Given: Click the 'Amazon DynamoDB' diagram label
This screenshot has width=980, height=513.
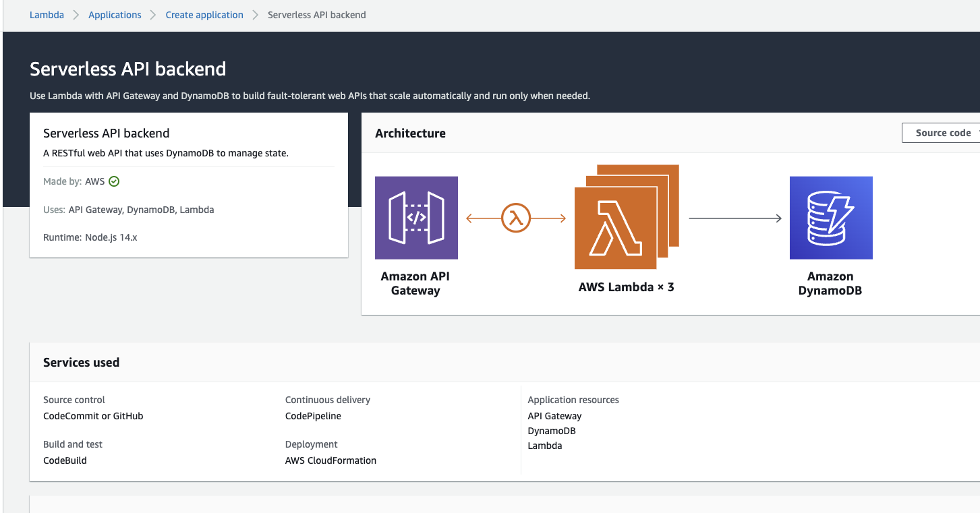Looking at the screenshot, I should [830, 284].
